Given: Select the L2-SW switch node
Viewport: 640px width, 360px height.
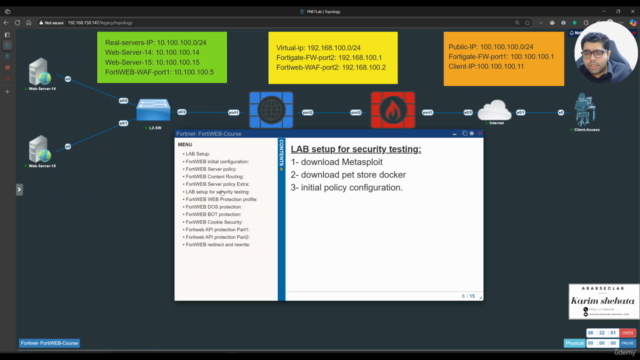Looking at the screenshot, I should coord(153,110).
